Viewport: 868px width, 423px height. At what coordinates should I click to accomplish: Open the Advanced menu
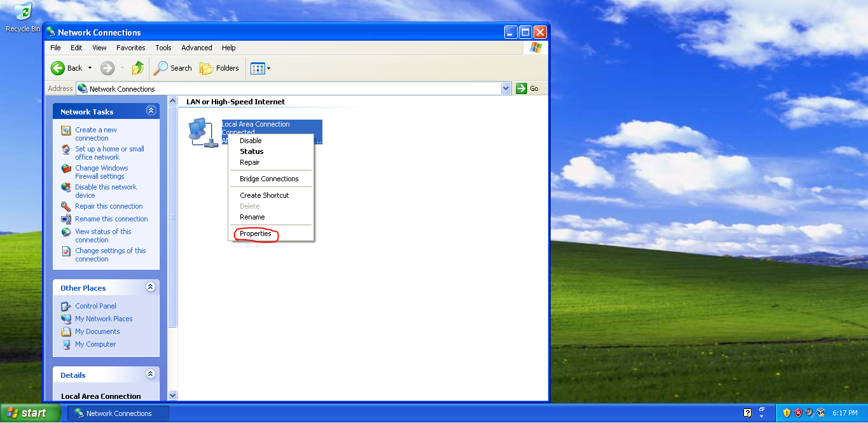tap(196, 47)
